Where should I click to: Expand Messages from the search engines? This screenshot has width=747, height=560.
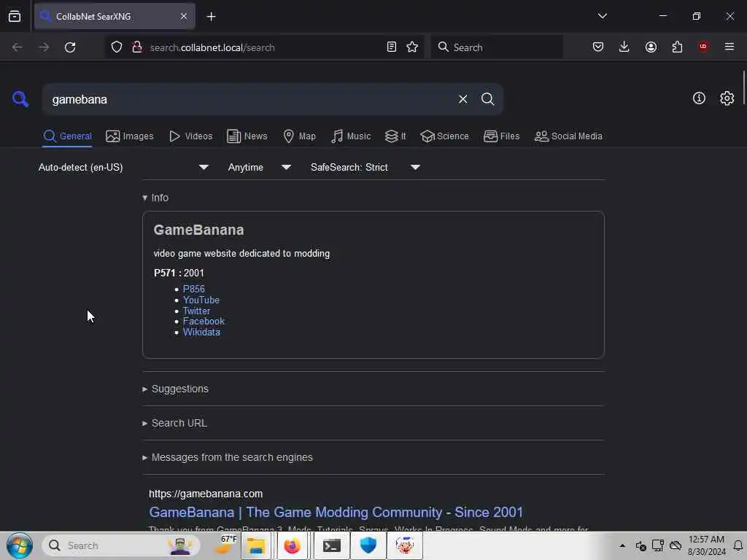click(x=228, y=458)
